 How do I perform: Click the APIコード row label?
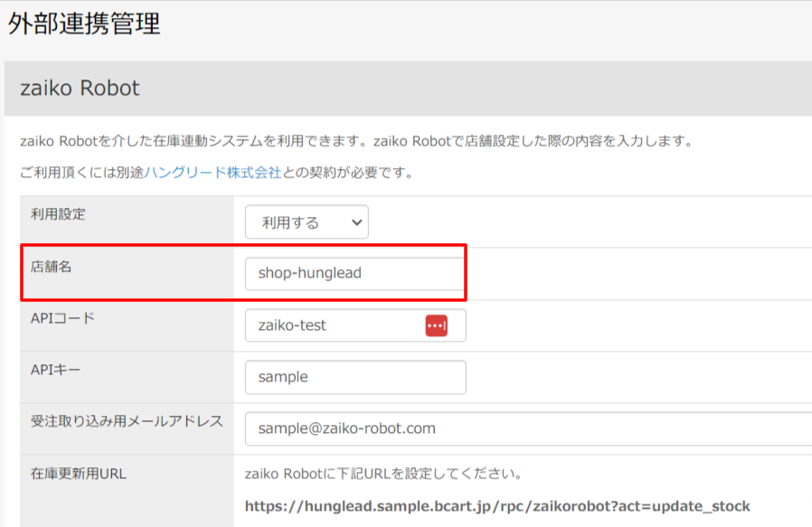62,318
